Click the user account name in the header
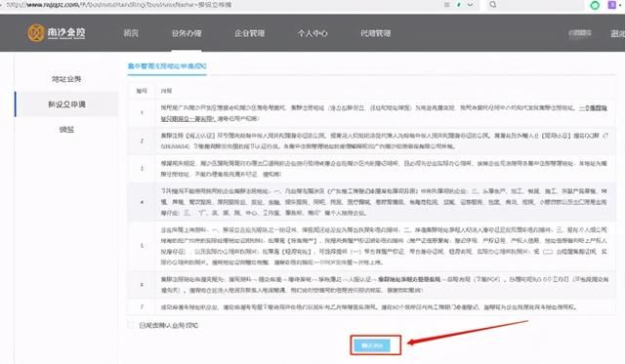 coord(579,32)
